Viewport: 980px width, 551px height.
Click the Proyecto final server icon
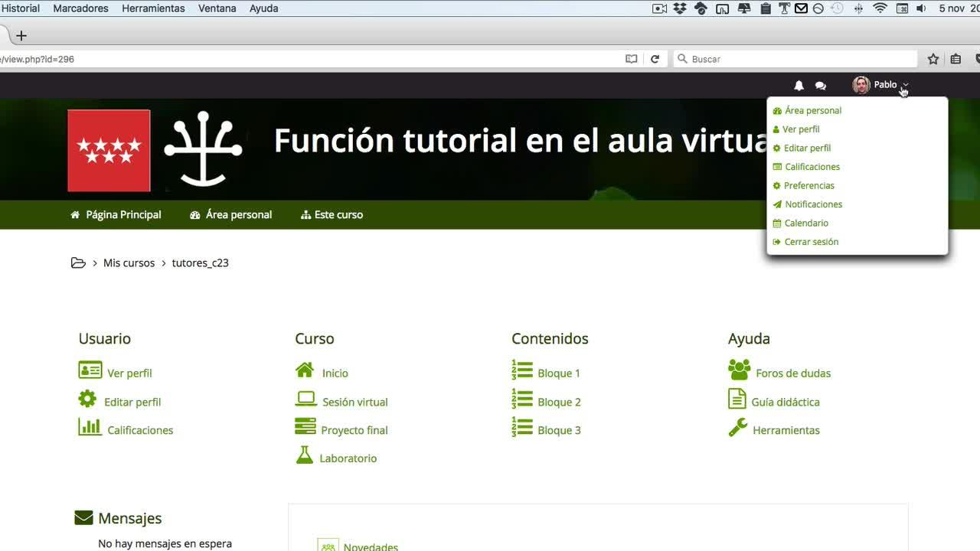click(x=305, y=427)
